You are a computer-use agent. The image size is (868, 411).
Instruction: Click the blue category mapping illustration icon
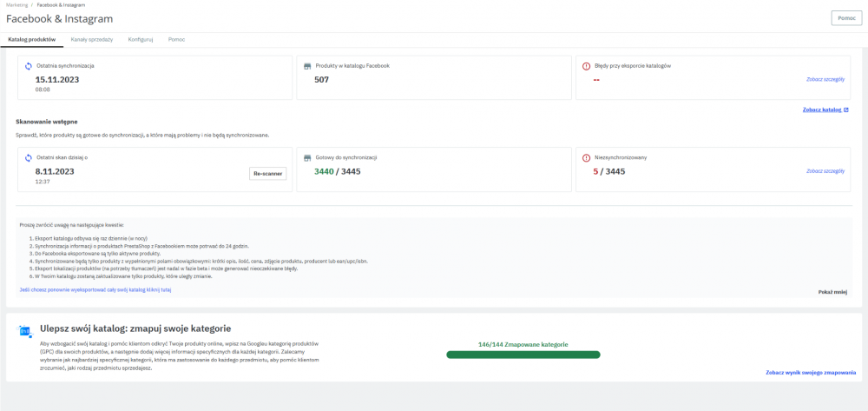tap(23, 331)
